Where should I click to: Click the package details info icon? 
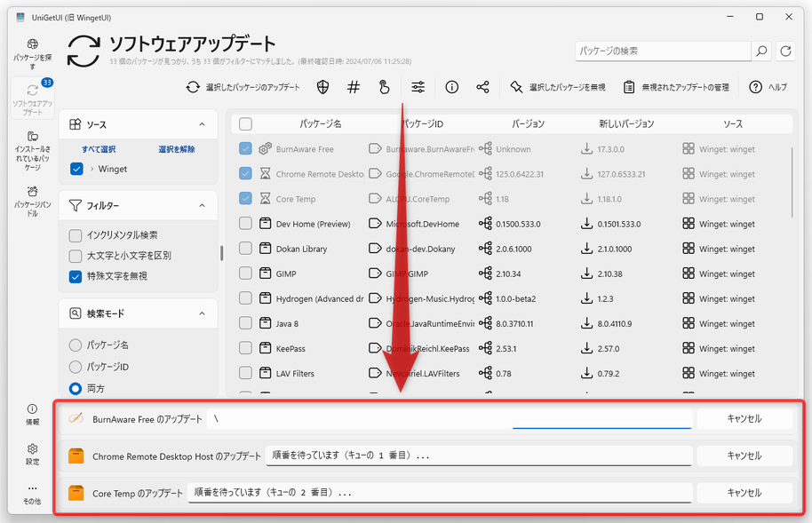pyautogui.click(x=451, y=88)
